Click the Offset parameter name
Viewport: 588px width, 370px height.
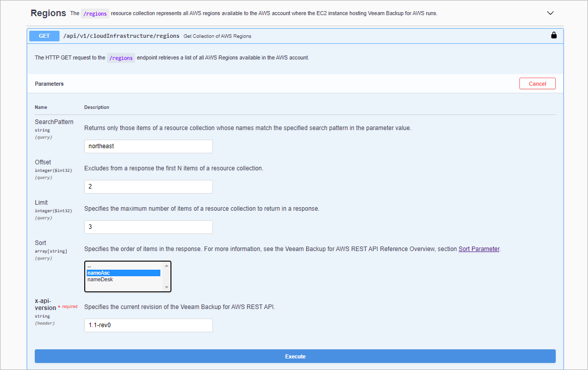click(43, 162)
